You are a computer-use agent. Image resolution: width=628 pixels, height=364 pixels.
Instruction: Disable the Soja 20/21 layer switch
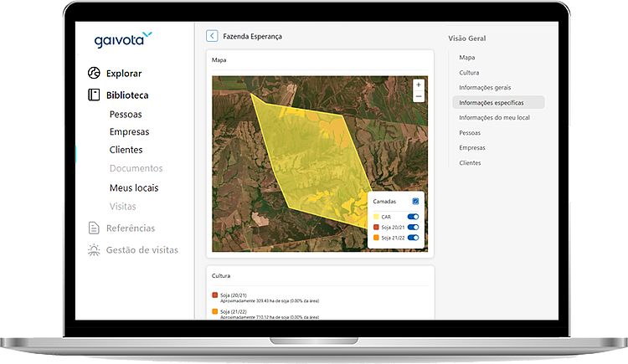(413, 227)
